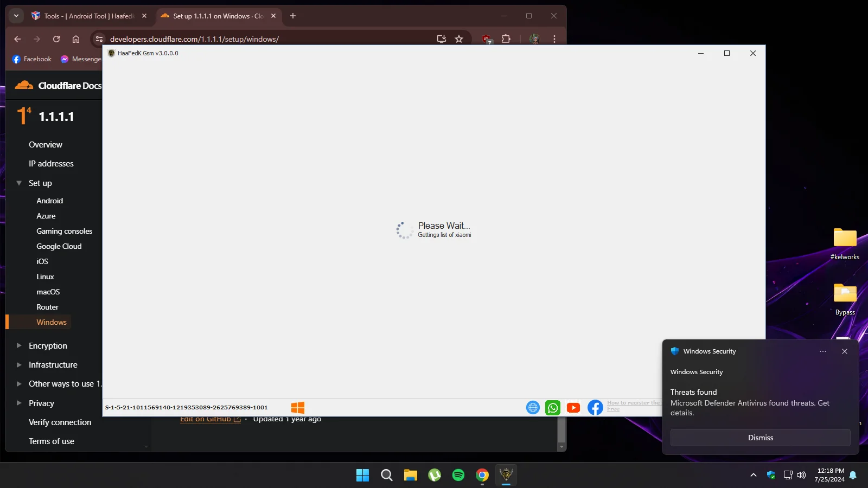868x488 pixels.
Task: Open Verify connection page
Action: pos(60,422)
